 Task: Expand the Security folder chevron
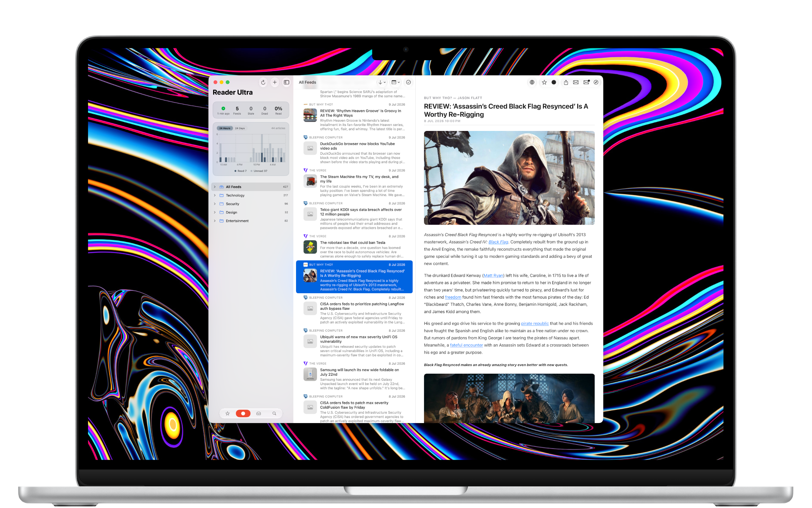215,204
